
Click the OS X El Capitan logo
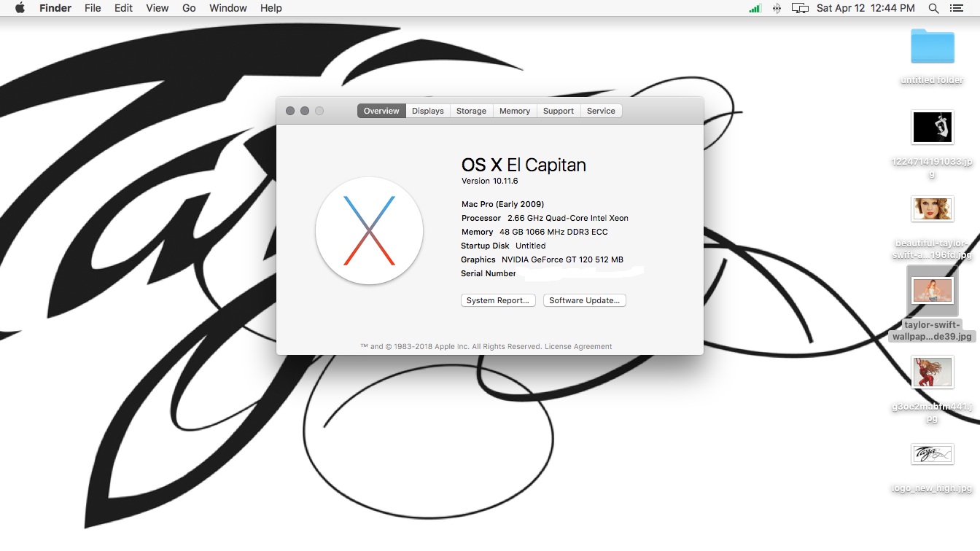point(369,230)
